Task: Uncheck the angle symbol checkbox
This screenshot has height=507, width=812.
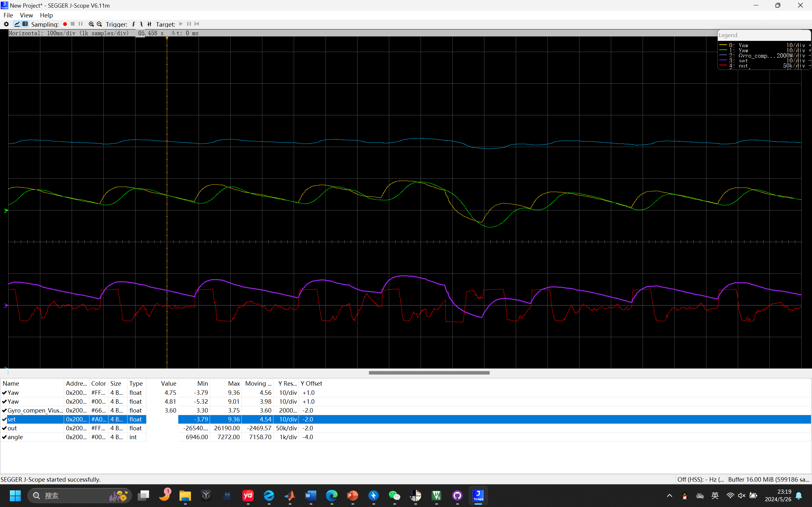Action: click(4, 437)
